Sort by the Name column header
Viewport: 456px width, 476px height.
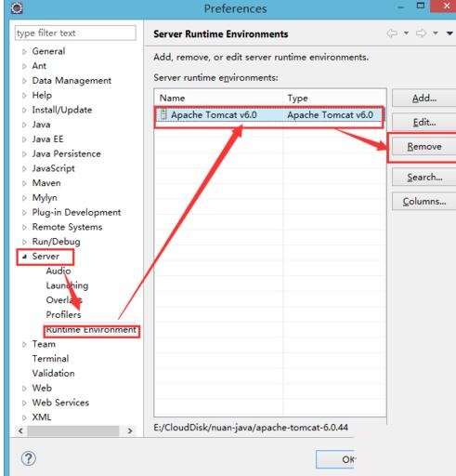point(218,98)
